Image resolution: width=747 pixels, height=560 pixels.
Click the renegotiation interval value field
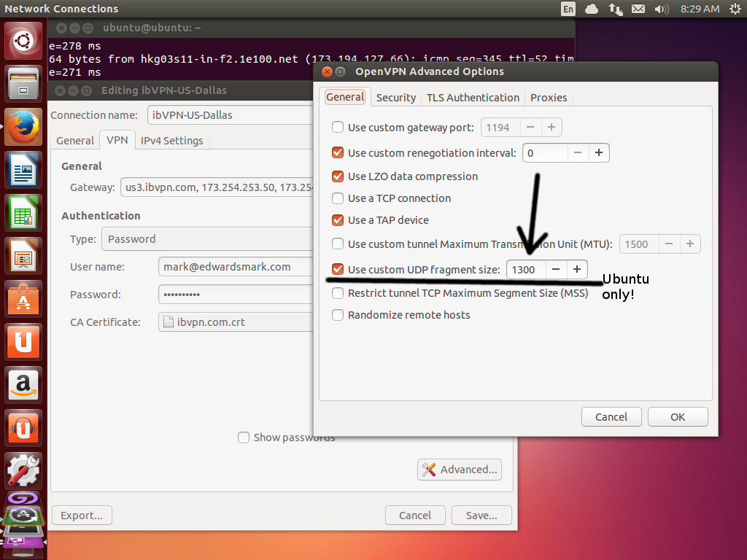click(545, 153)
